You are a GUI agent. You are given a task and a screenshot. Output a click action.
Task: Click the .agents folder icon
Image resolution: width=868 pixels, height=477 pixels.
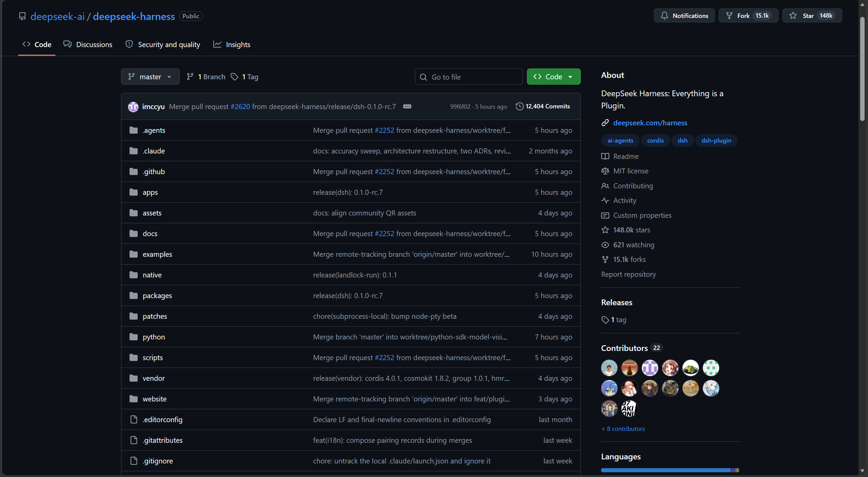(134, 130)
